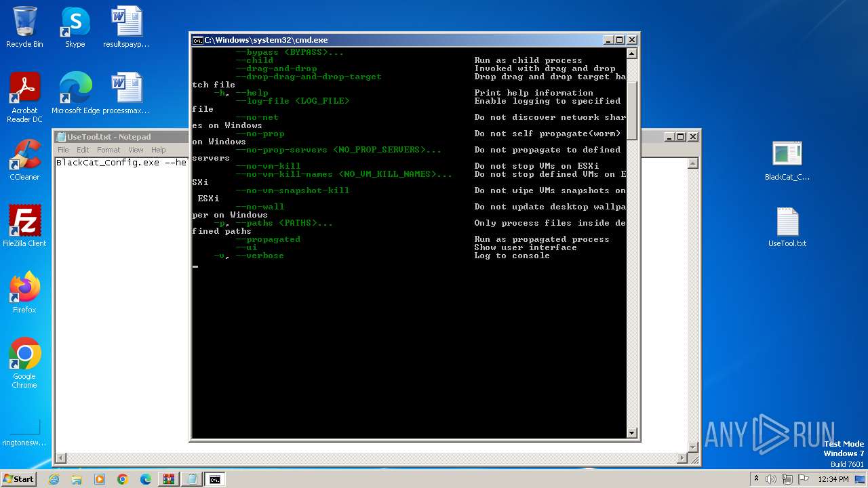Switch to WinRAR in the taskbar
This screenshot has width=868, height=488.
169,479
